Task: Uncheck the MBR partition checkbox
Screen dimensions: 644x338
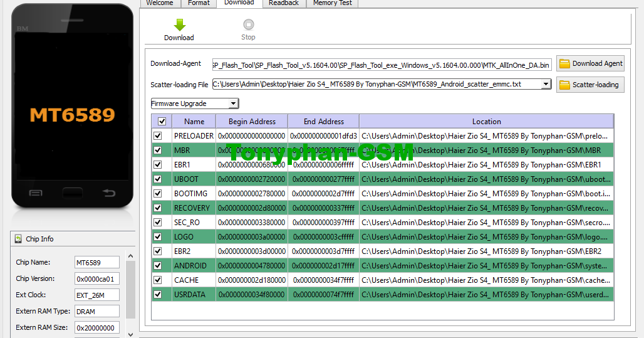Action: tap(158, 150)
